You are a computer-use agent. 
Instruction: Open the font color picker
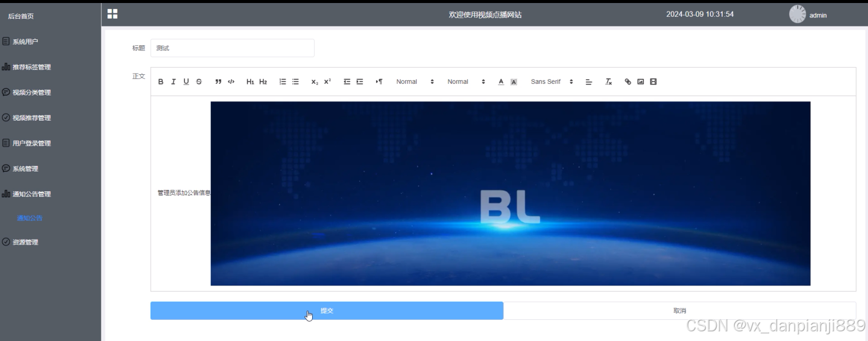501,81
